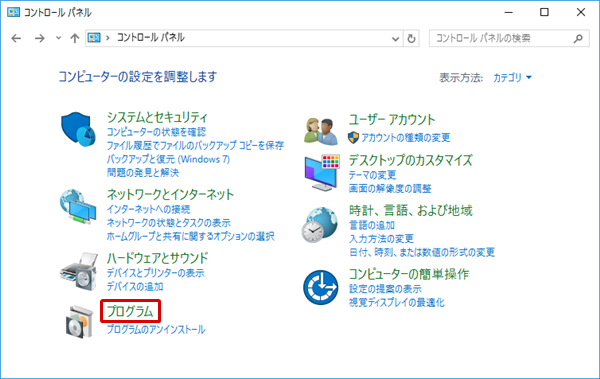Open the ネットワークとインターネット heading
The width and height of the screenshot is (600, 379).
pos(170,194)
